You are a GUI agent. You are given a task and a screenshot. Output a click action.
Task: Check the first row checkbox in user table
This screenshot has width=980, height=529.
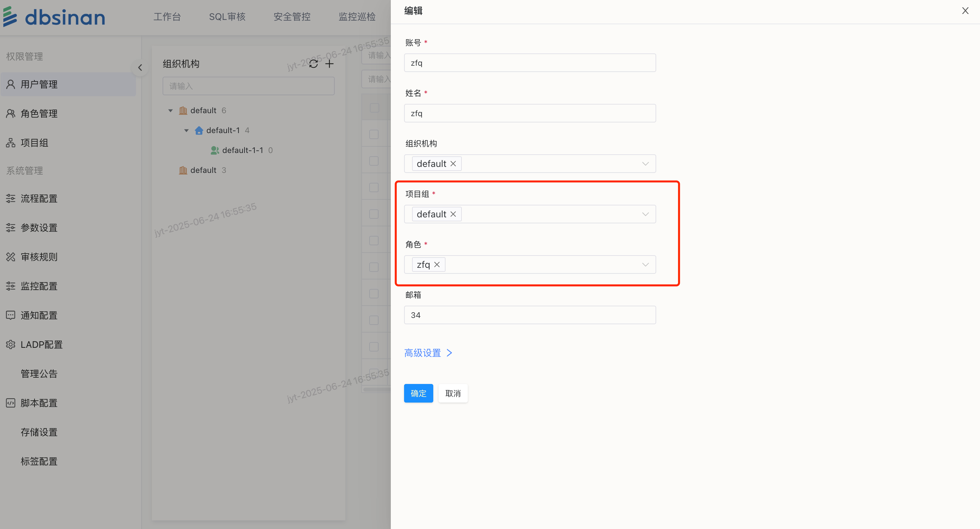pos(374,134)
